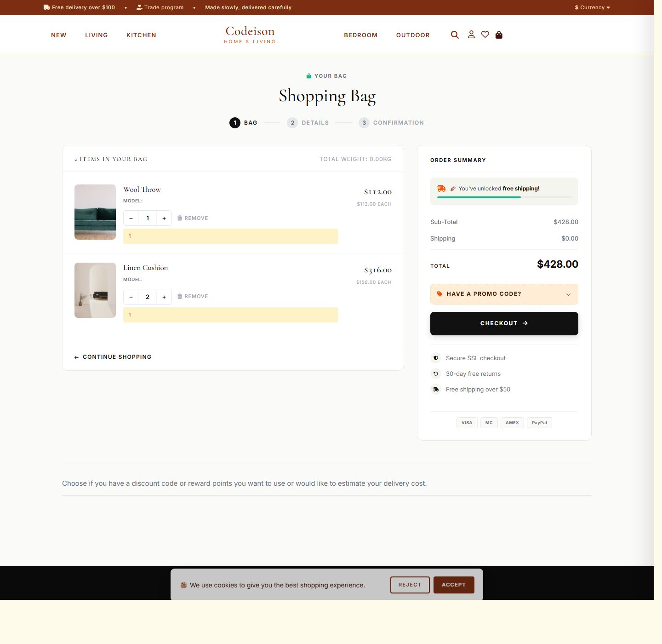Click the delivery truck icon in top bar

[46, 7]
